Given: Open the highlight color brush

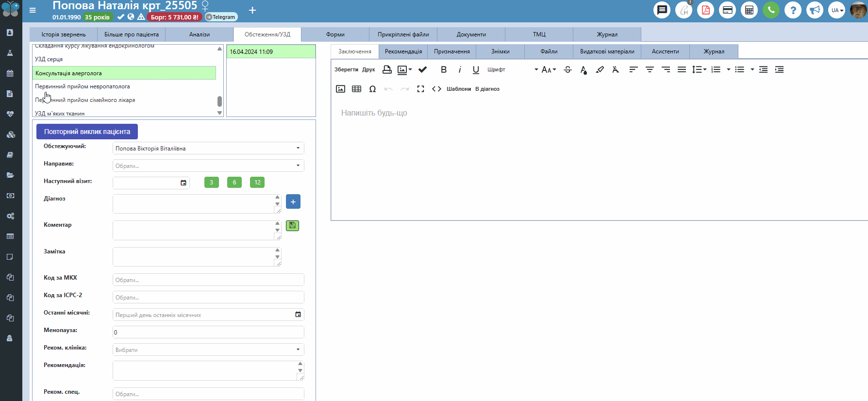Looking at the screenshot, I should [x=600, y=69].
